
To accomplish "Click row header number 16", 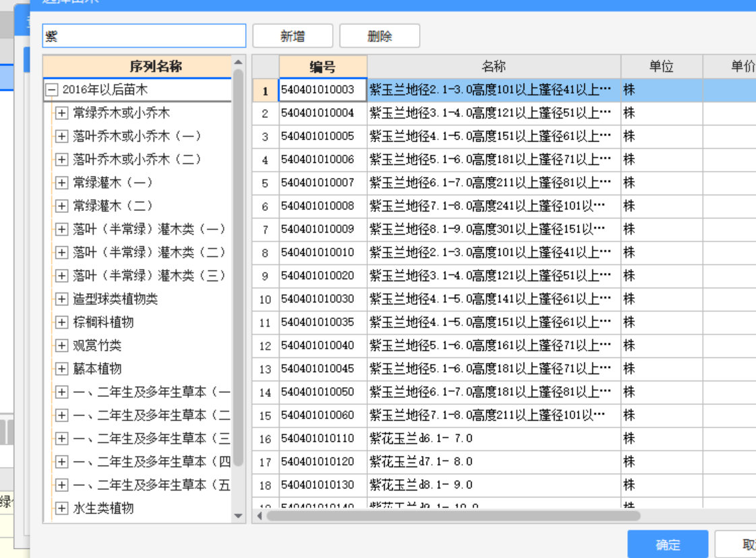I will (x=265, y=439).
